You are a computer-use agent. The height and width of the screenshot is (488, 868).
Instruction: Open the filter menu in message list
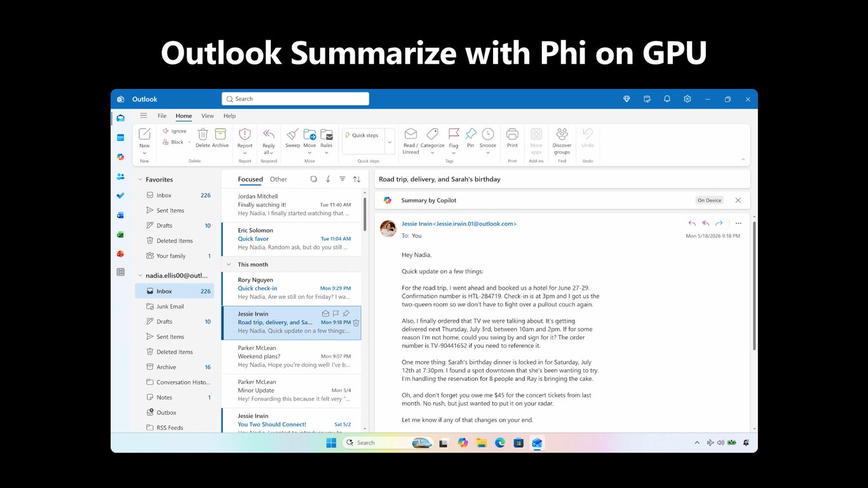342,179
